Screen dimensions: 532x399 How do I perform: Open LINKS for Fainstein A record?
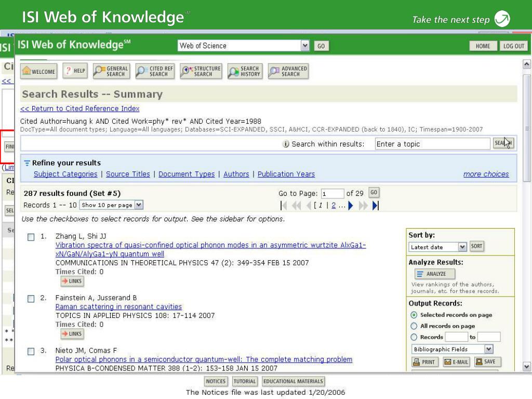pyautogui.click(x=72, y=334)
